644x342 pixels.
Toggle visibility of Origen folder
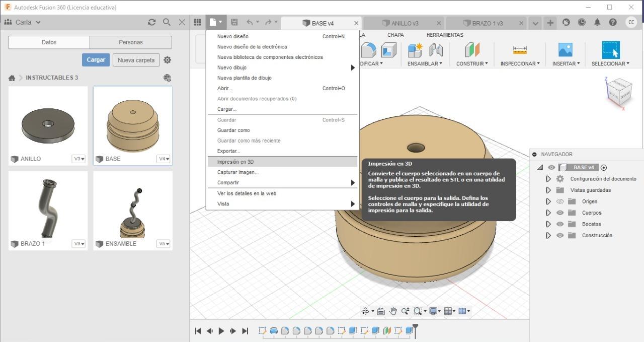click(560, 201)
